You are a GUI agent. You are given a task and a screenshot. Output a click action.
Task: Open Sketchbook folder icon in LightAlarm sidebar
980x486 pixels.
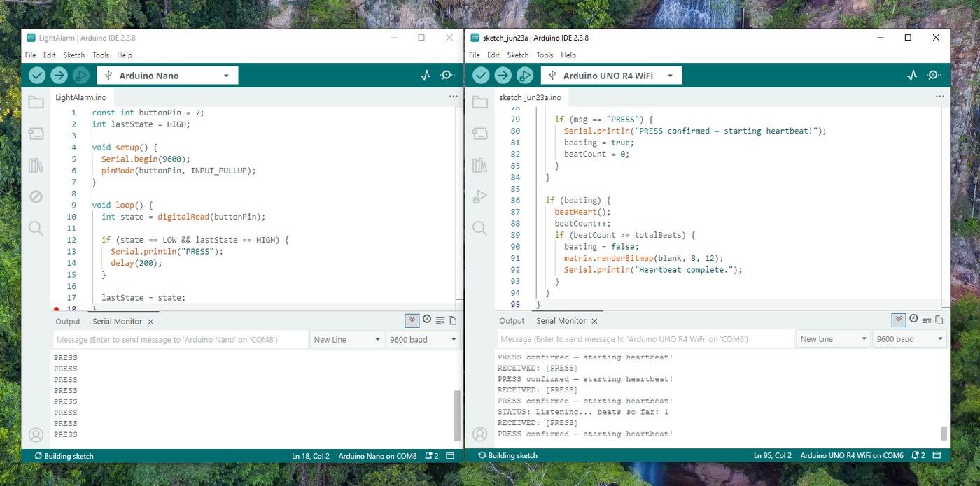(x=36, y=103)
